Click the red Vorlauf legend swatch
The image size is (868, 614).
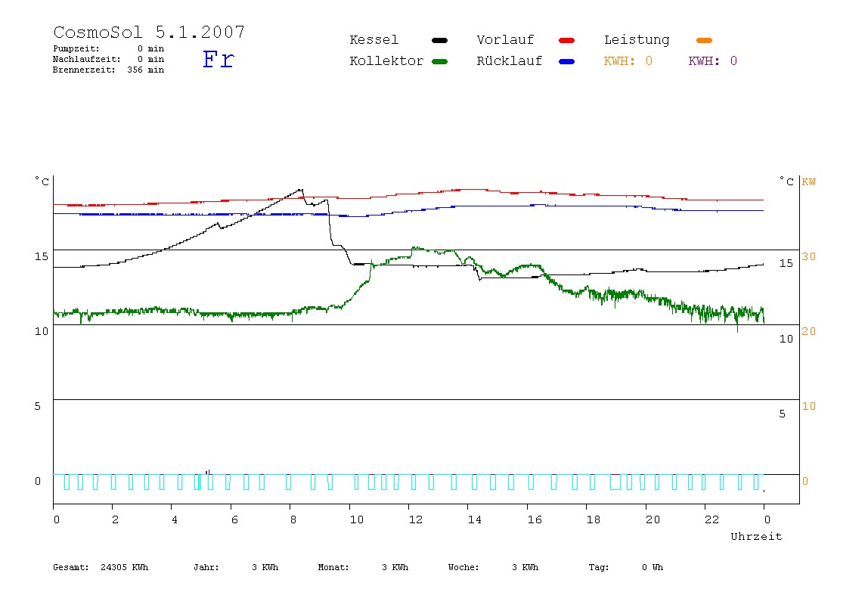coord(567,40)
